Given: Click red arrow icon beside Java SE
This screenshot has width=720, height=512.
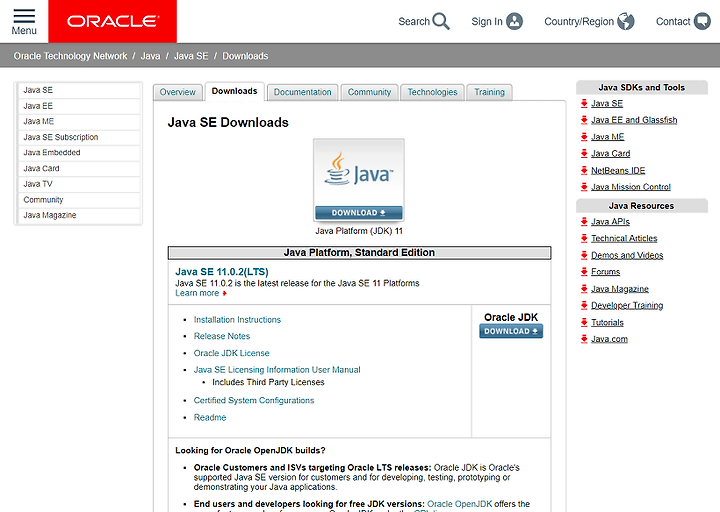Looking at the screenshot, I should tap(584, 103).
